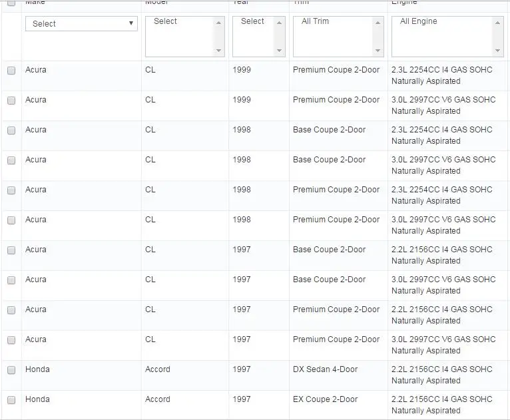
Task: Check the 1997 Base Coupe 3.0L row checkbox
Action: pos(11,280)
